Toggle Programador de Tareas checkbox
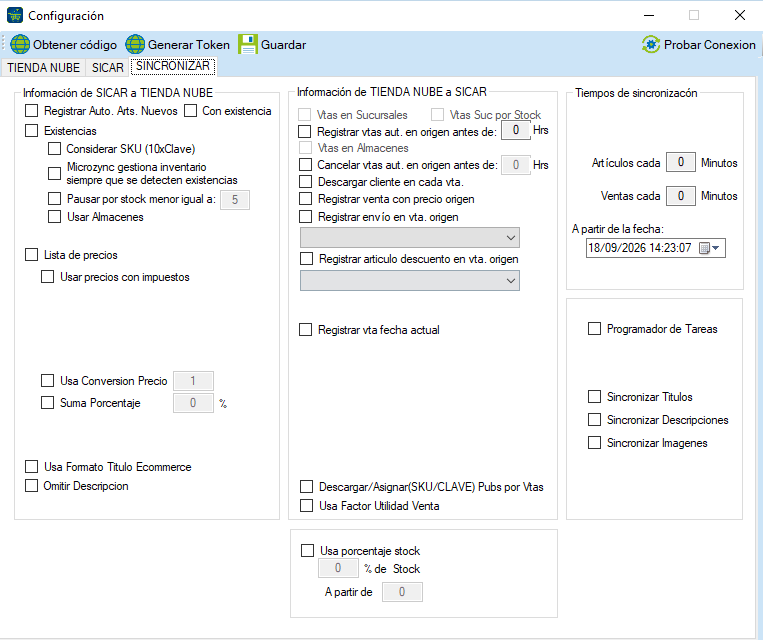This screenshot has width=763, height=640. pyautogui.click(x=594, y=329)
